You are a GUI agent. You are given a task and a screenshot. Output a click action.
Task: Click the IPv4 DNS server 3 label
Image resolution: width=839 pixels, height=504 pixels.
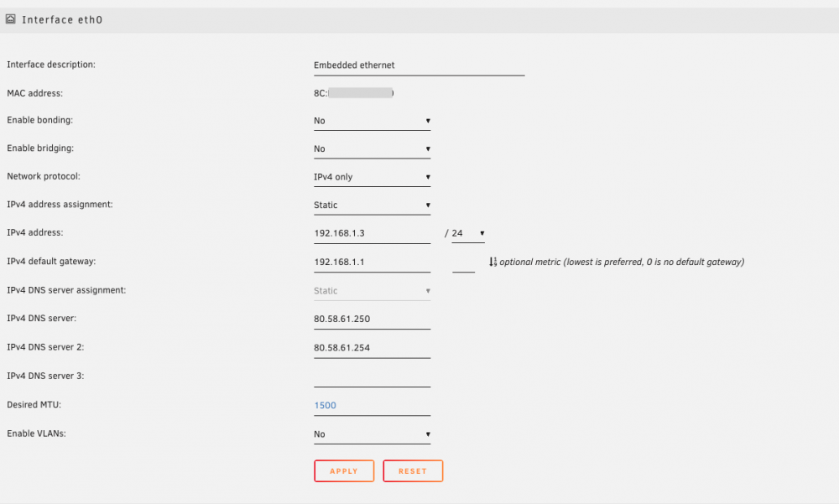coord(45,377)
